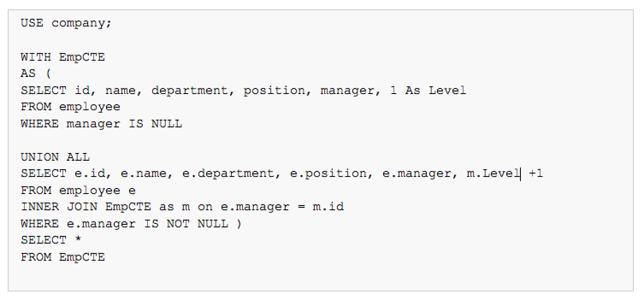Click "position" in the first SELECT line
644x300 pixels.
click(x=274, y=90)
